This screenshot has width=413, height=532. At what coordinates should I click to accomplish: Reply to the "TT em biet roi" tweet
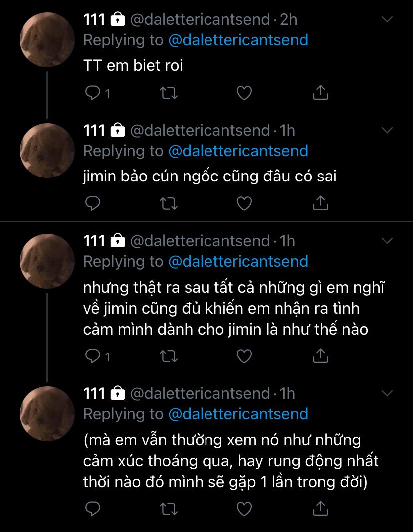point(93,93)
